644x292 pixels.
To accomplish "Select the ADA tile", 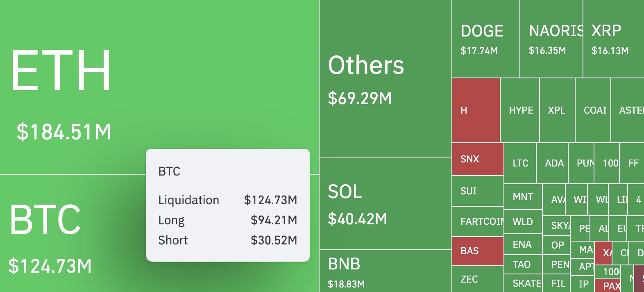I will (x=552, y=163).
